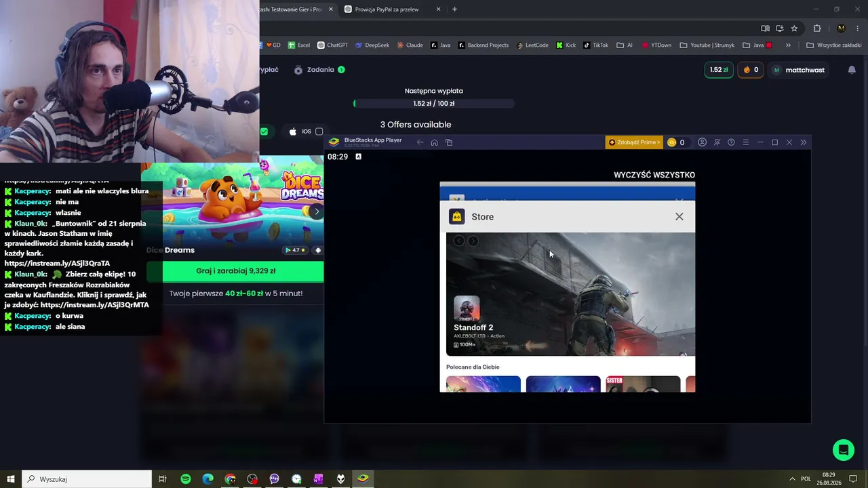Image resolution: width=868 pixels, height=488 pixels.
Task: Open the BlueStacks hamburger menu
Action: point(745,142)
